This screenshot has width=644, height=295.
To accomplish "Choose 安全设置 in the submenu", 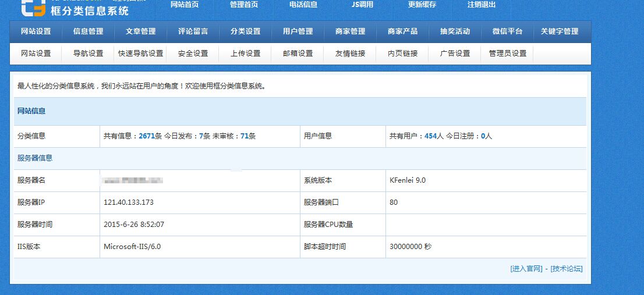I will (x=193, y=54).
